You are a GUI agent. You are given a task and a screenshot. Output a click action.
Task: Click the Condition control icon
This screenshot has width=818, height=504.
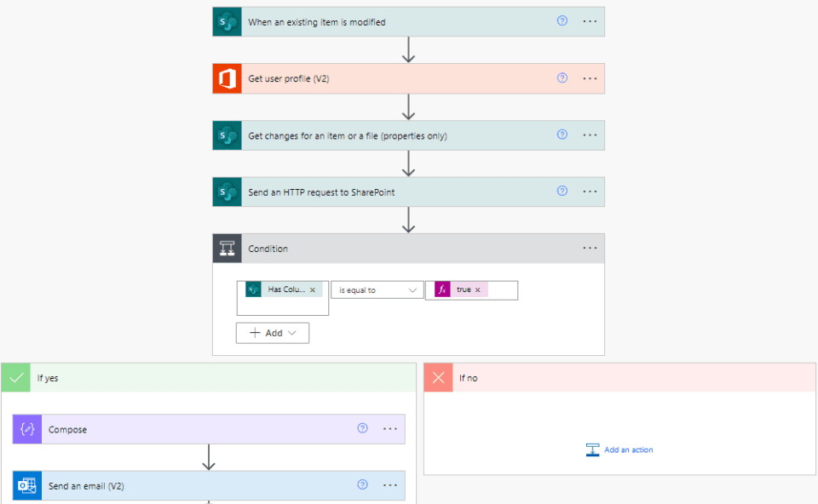[227, 249]
